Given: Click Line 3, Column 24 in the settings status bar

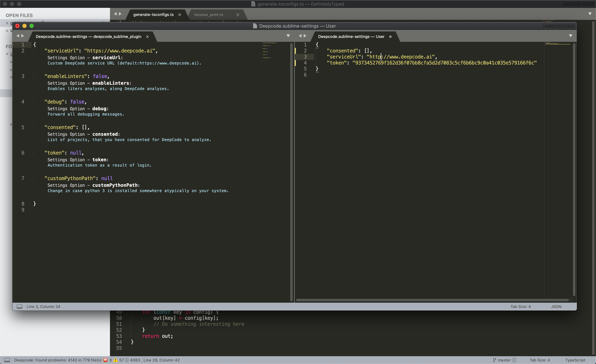Looking at the screenshot, I should coord(43,306).
